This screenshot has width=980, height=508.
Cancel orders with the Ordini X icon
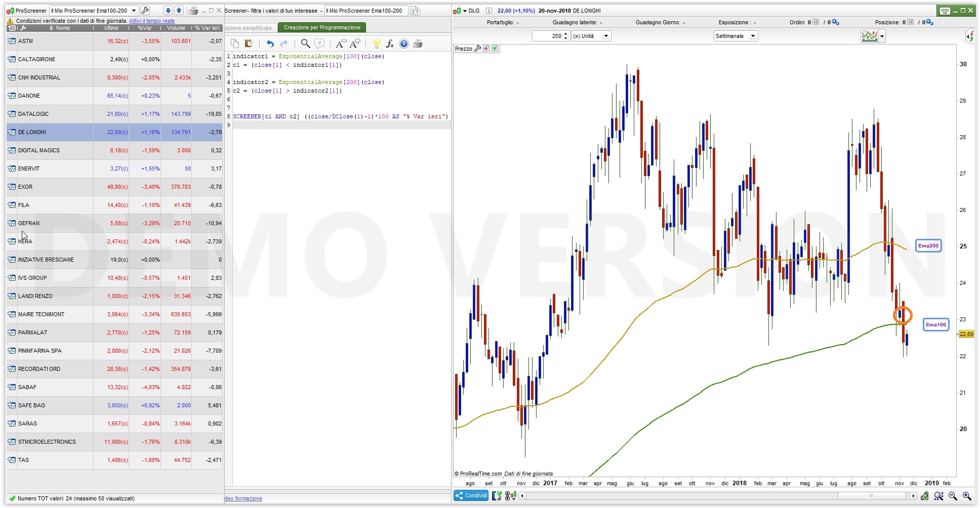[815, 22]
